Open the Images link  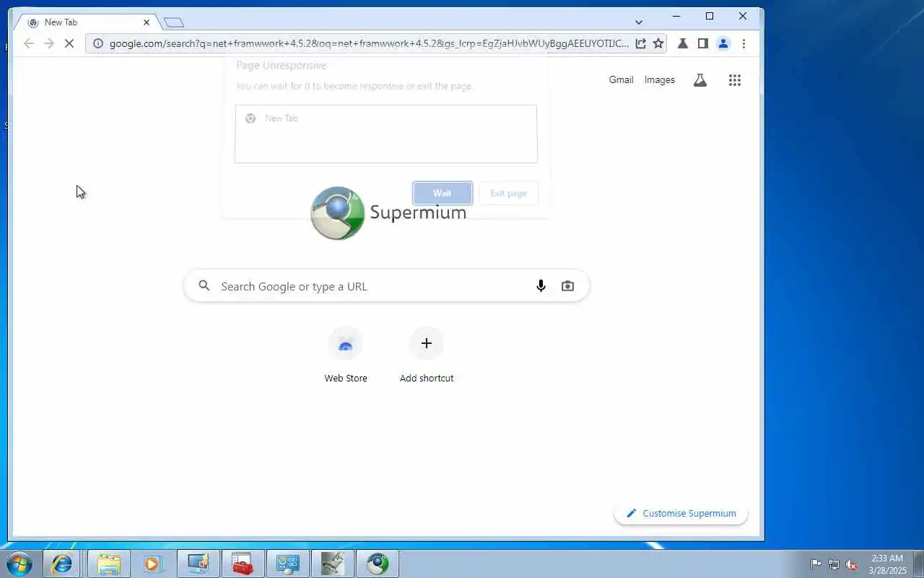660,80
